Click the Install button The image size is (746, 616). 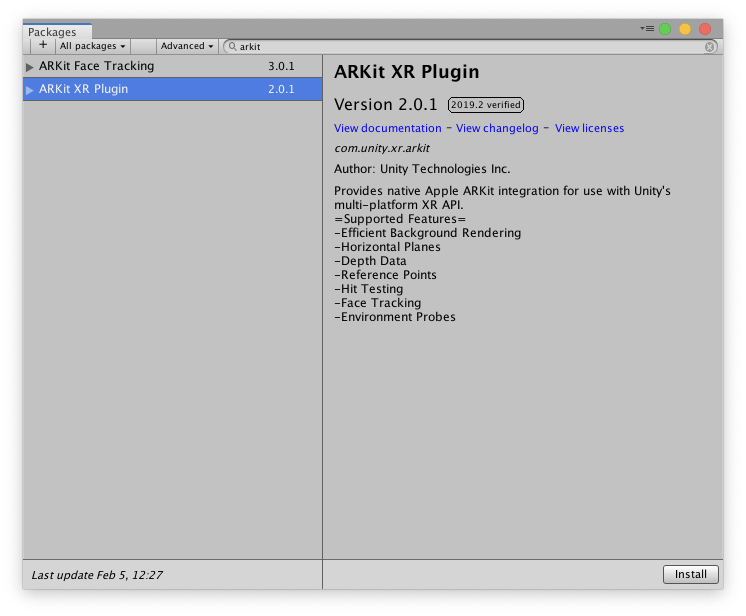(690, 574)
